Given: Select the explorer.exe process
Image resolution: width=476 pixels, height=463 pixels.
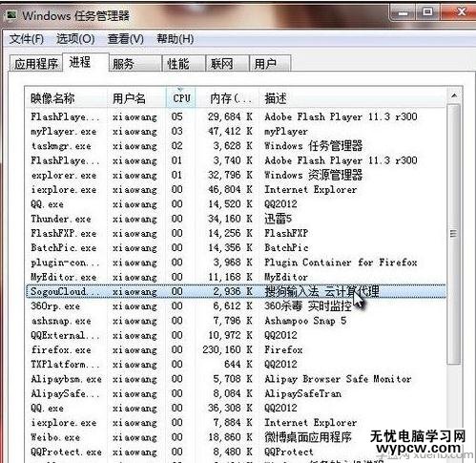Looking at the screenshot, I should tap(236, 175).
